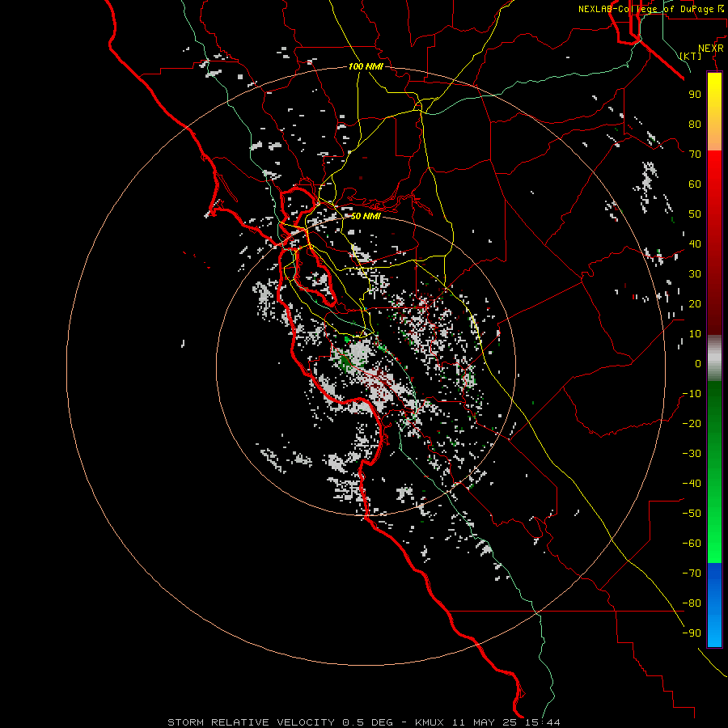The height and width of the screenshot is (728, 728).
Task: Select the 70 value on velocity scale
Action: click(695, 154)
